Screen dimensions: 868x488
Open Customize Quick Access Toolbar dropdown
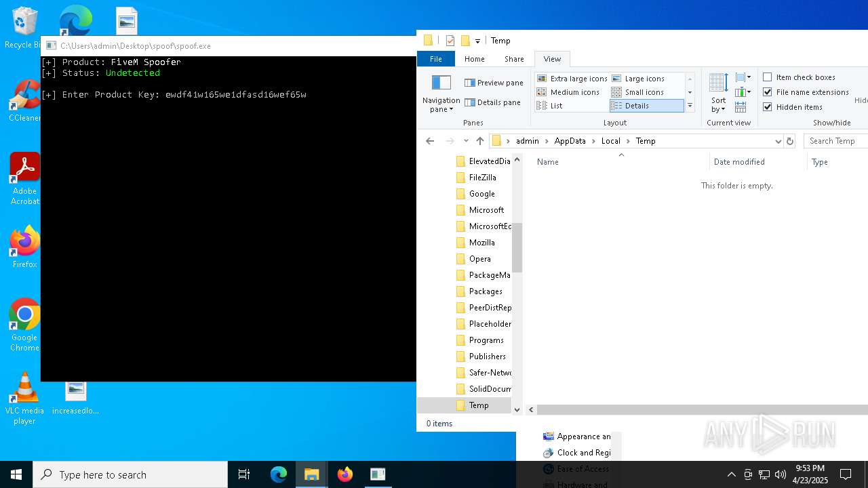point(477,41)
